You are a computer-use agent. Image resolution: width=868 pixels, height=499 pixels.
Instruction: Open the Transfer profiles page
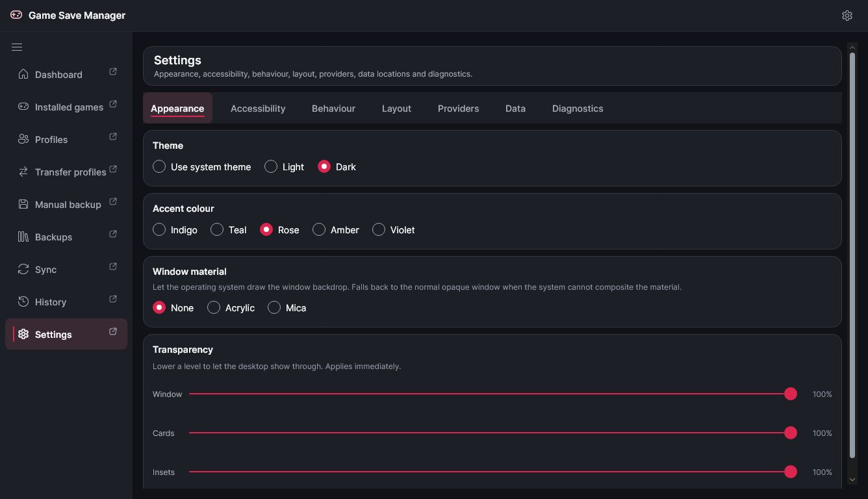pos(66,172)
